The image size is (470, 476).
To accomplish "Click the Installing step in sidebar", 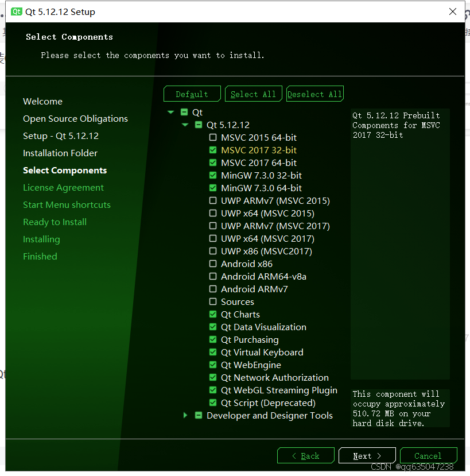I will pos(41,239).
